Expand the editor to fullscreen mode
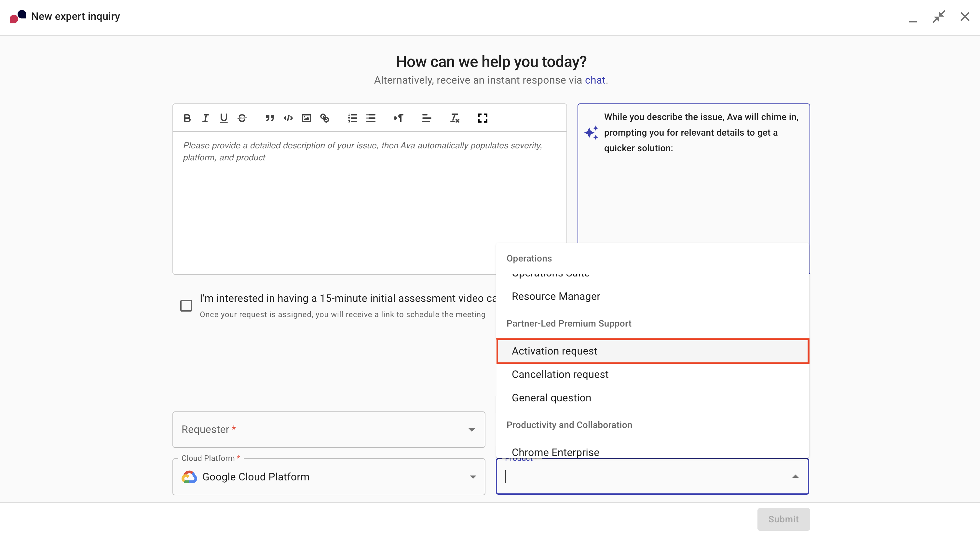980x536 pixels. (x=483, y=118)
